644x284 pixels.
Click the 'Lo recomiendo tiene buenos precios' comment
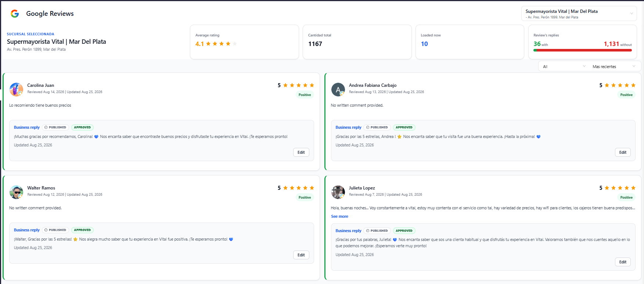[40, 105]
